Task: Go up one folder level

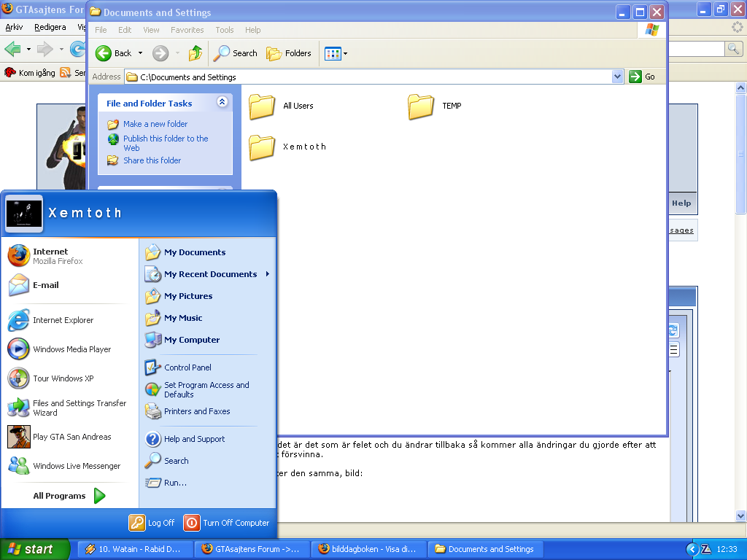Action: 196,53
